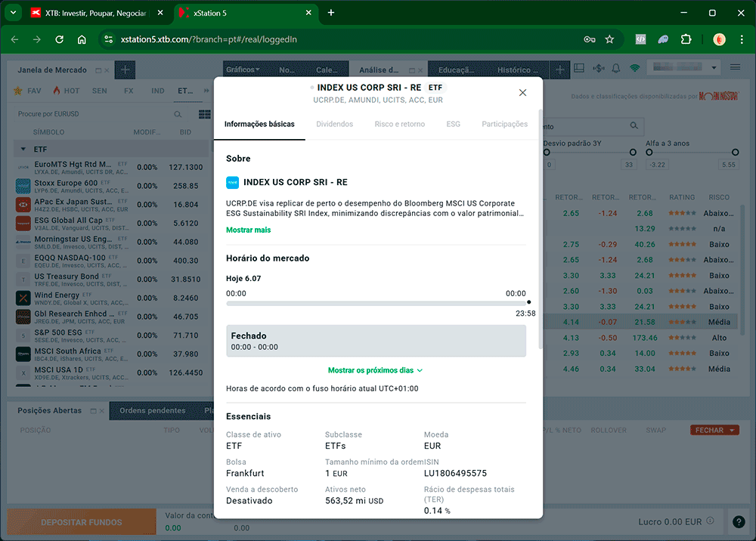Switch to XTB: Investir browser tab
This screenshot has width=756, height=541.
(x=96, y=13)
